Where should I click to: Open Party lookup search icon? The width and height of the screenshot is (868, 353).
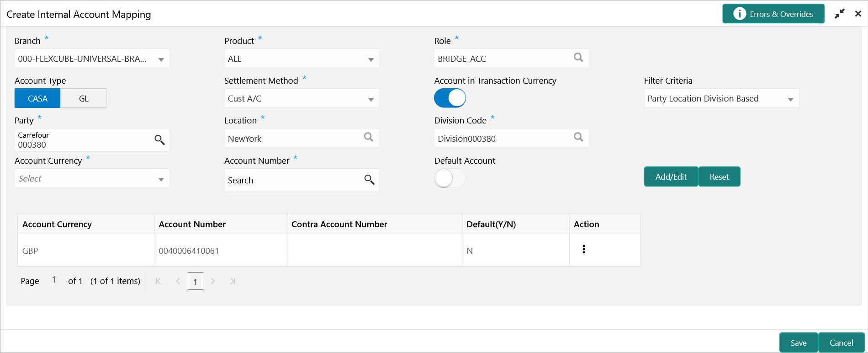coord(159,140)
